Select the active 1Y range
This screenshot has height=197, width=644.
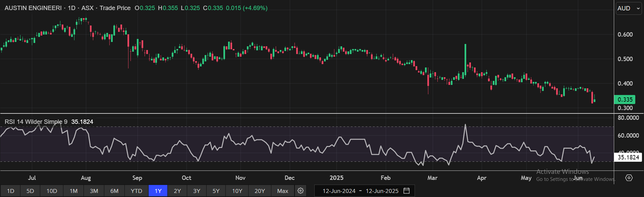click(158, 191)
